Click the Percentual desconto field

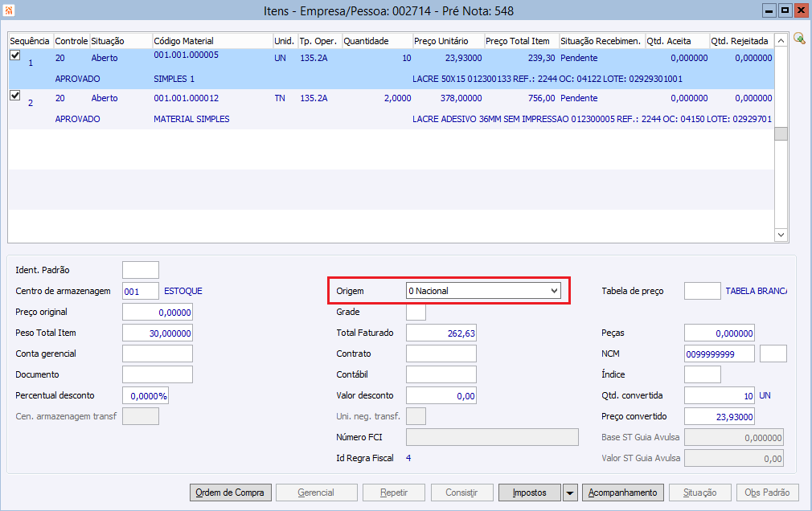pyautogui.click(x=146, y=395)
